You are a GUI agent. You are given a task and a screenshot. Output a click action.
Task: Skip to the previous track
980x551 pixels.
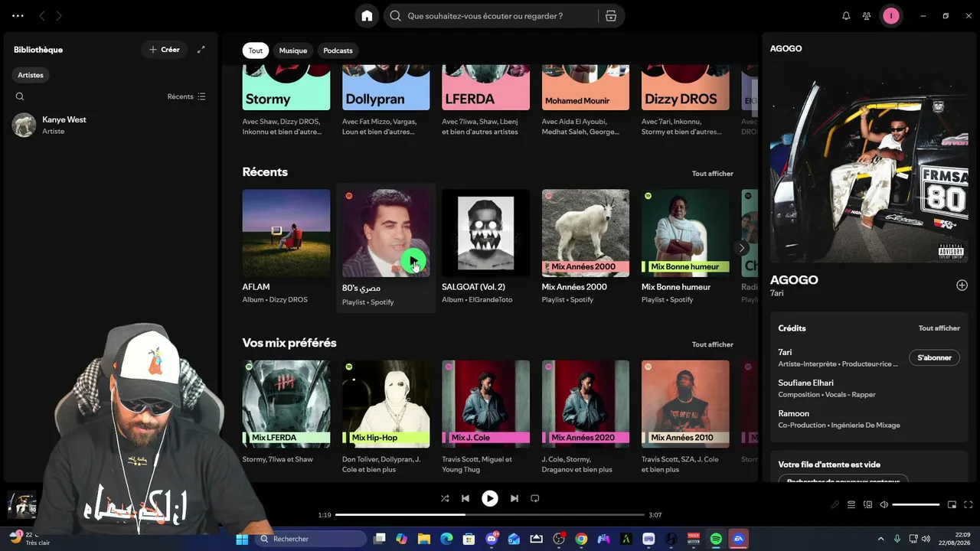[465, 498]
